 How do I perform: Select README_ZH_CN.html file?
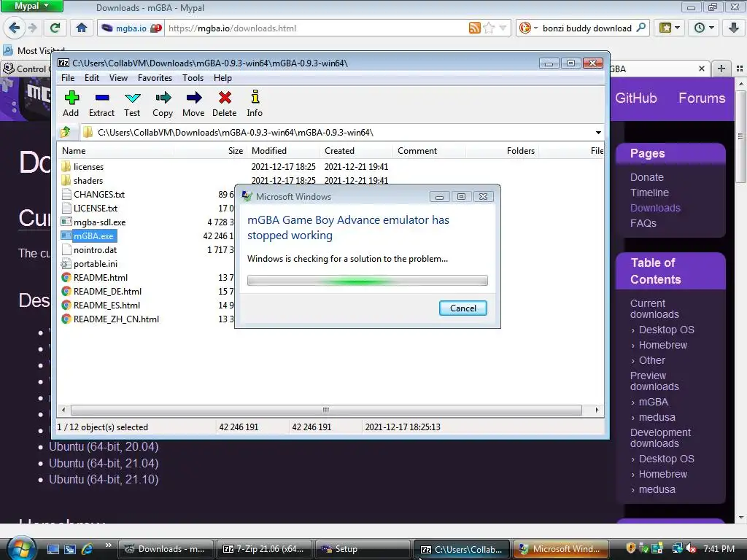(x=116, y=319)
